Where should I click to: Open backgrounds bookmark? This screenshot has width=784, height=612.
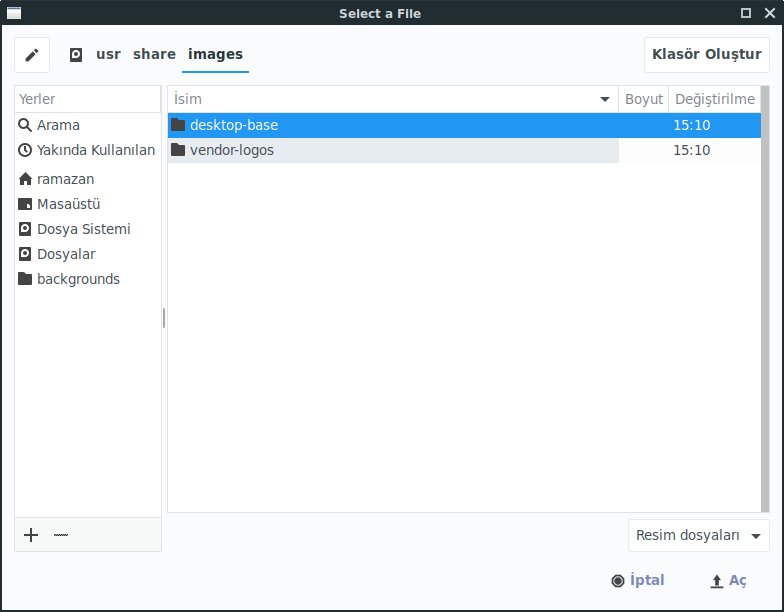coord(88,279)
